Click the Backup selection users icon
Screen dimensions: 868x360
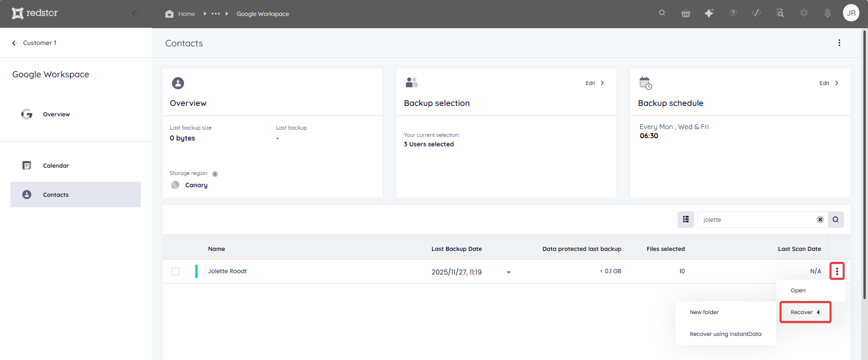pos(412,82)
